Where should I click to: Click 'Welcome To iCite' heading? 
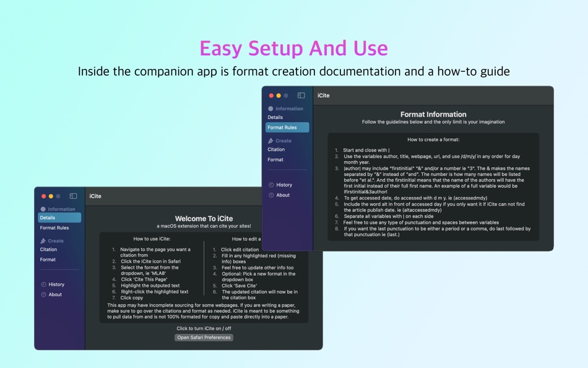coord(204,219)
